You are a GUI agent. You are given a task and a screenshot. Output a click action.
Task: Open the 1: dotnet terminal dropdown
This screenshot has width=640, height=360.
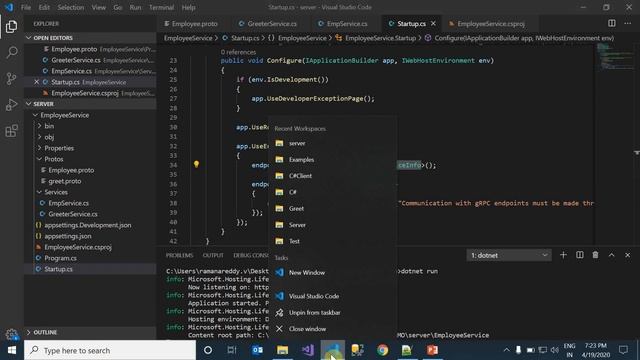509,255
